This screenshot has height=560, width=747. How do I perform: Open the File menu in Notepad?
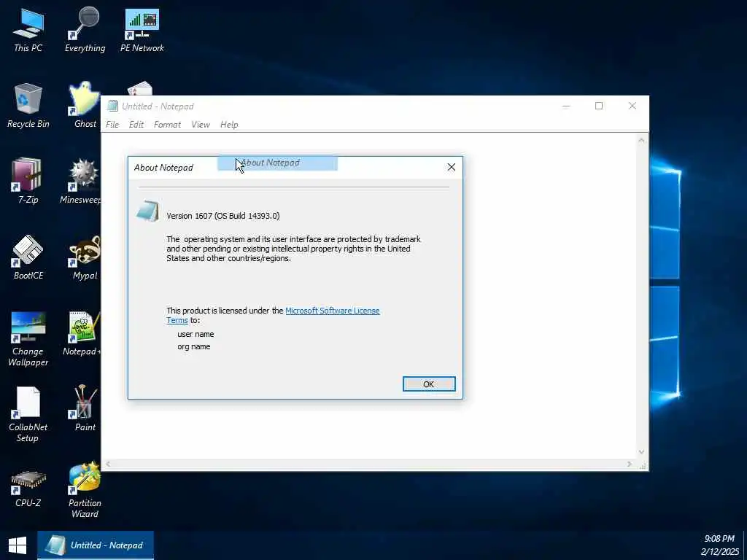112,124
